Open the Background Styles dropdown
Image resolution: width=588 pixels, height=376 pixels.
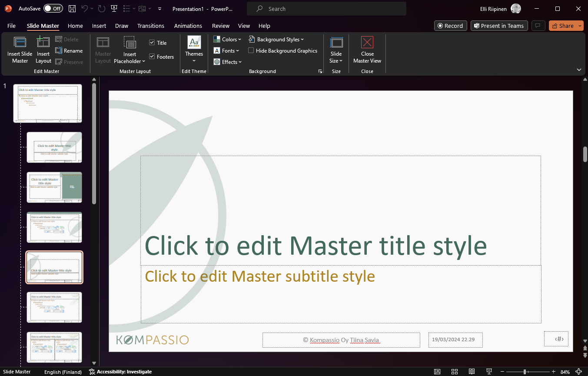pos(276,39)
